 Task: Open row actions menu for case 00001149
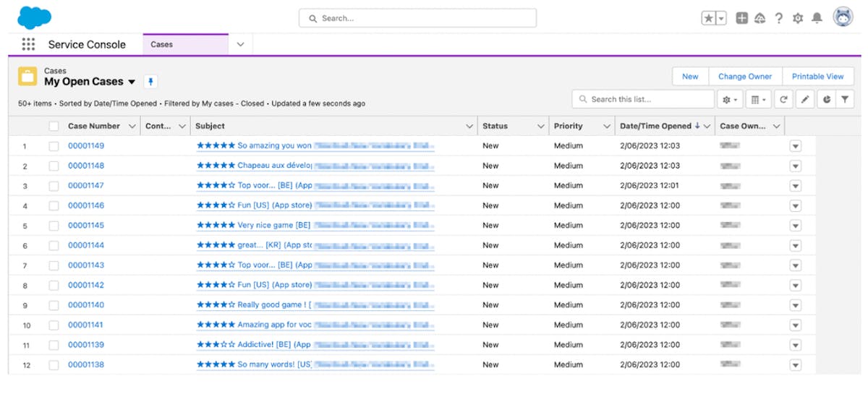tap(796, 146)
